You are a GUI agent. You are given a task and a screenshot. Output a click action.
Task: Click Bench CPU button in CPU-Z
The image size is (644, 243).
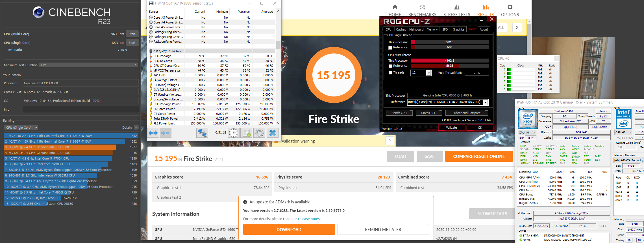tap(399, 113)
